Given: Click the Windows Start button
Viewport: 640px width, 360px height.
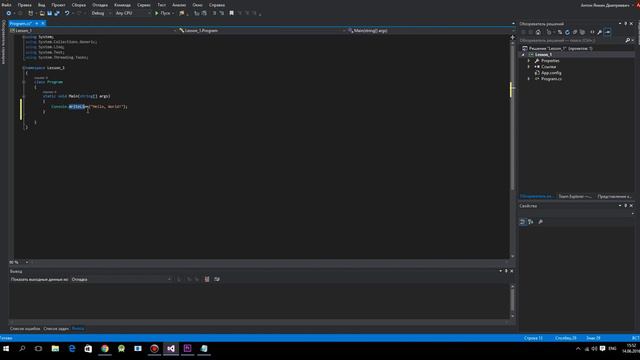Looking at the screenshot, I should (x=6, y=349).
